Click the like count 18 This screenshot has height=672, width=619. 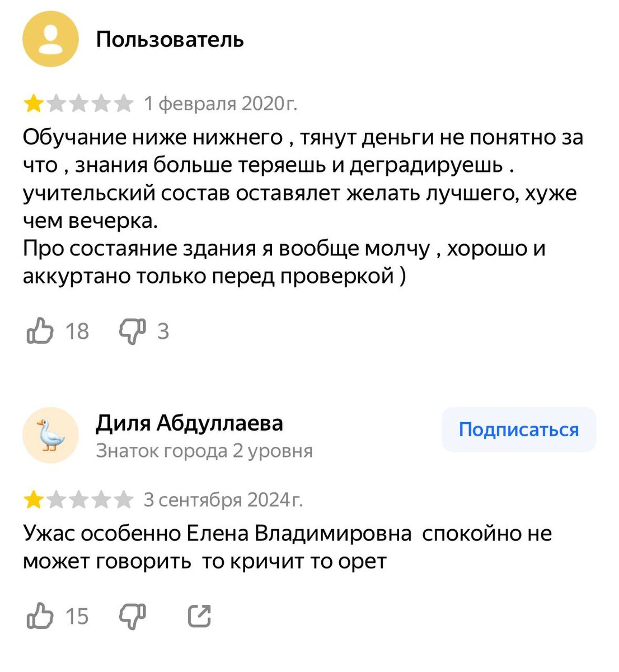(x=77, y=332)
